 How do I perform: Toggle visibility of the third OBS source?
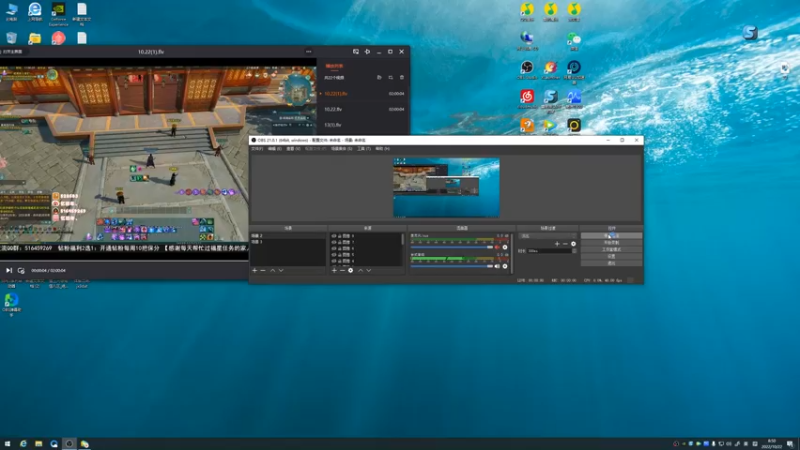tap(334, 248)
